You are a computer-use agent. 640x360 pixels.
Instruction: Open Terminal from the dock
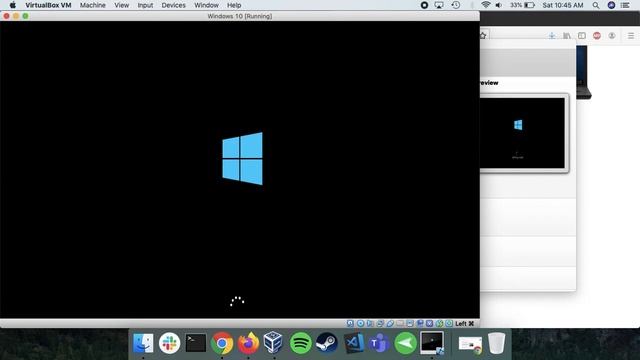click(x=196, y=343)
